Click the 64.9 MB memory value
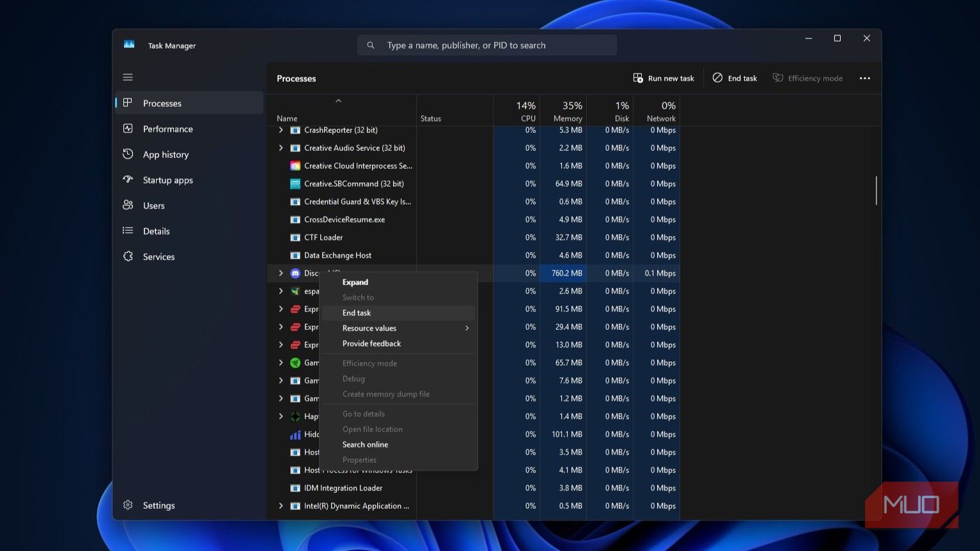Image resolution: width=980 pixels, height=551 pixels. pos(568,183)
